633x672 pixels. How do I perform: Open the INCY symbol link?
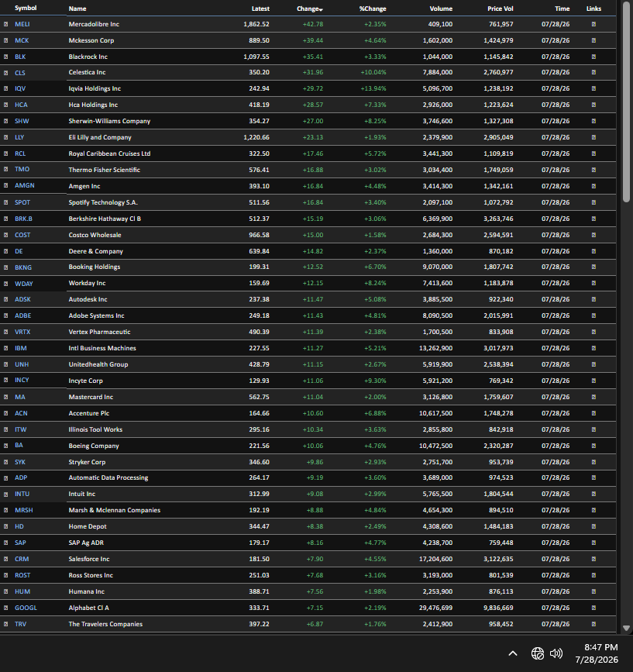[22, 380]
